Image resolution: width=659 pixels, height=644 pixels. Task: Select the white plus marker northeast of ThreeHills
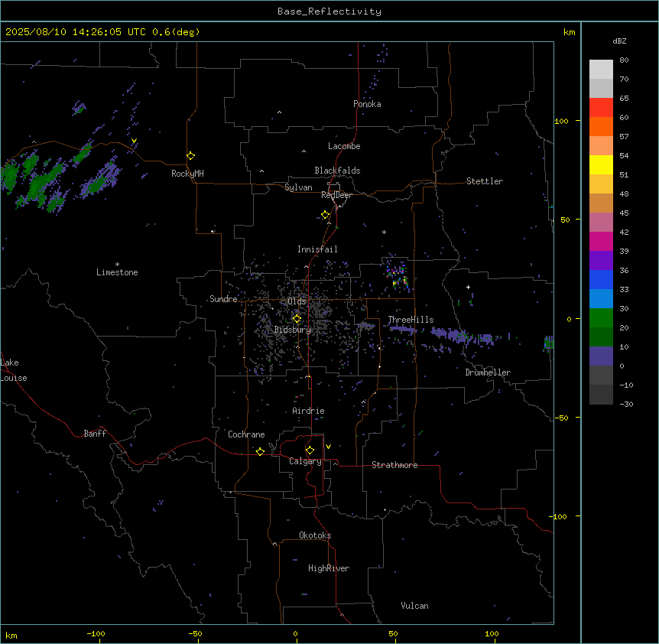[468, 287]
